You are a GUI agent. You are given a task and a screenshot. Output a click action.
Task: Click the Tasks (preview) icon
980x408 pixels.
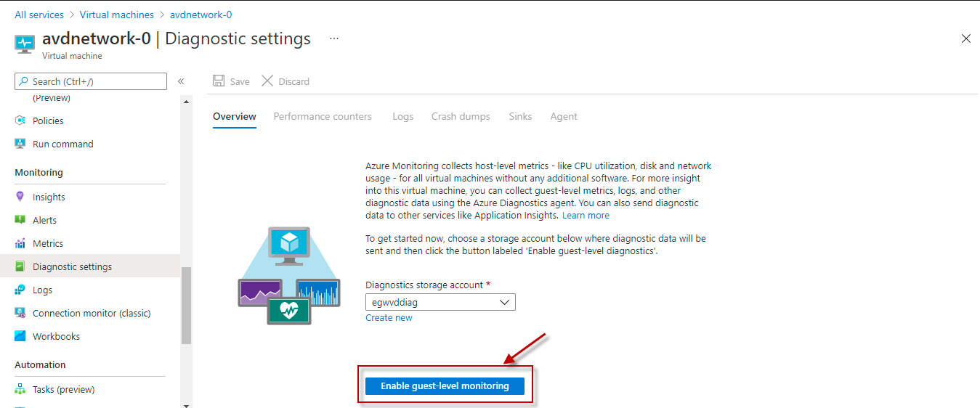click(20, 389)
